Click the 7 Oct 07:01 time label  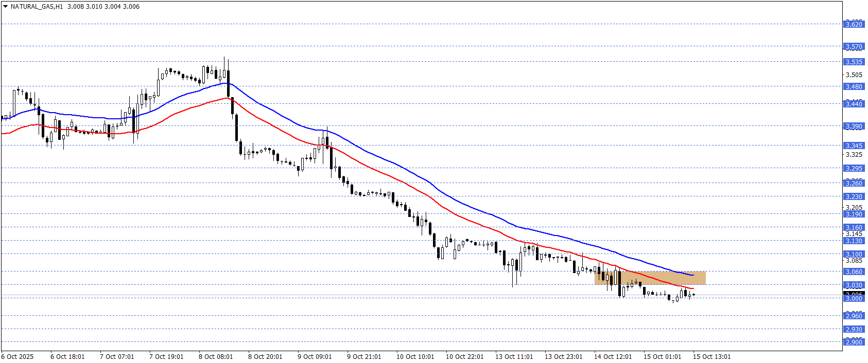(x=117, y=357)
